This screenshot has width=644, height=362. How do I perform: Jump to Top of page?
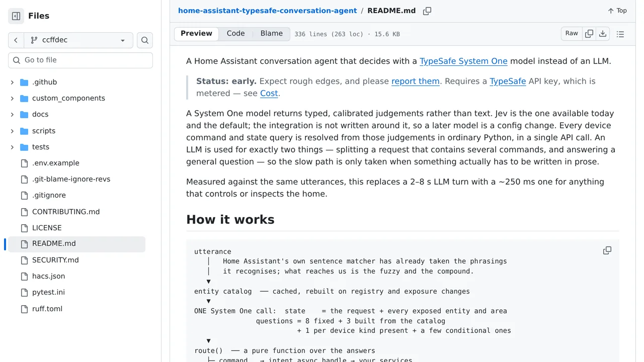coord(617,11)
